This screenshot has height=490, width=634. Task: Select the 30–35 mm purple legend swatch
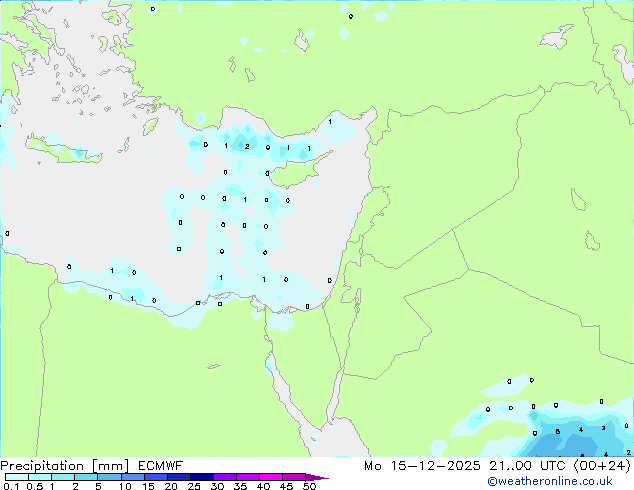[225, 477]
